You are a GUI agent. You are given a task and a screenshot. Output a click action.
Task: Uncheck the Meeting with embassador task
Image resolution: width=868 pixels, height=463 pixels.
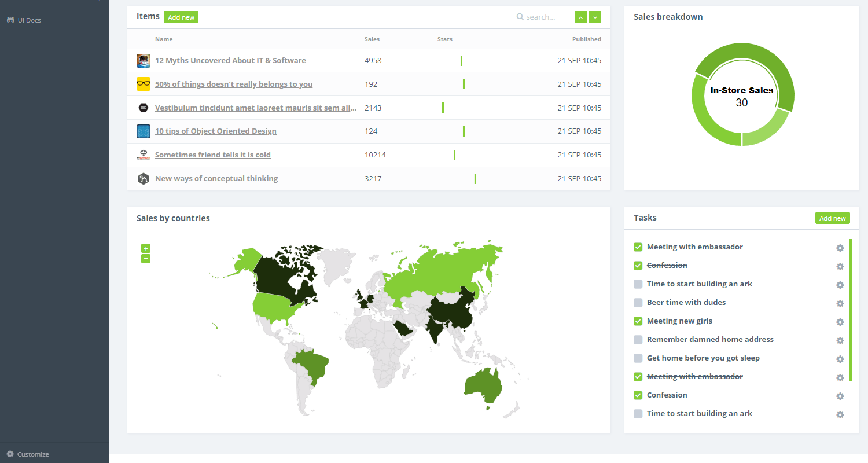pos(638,247)
